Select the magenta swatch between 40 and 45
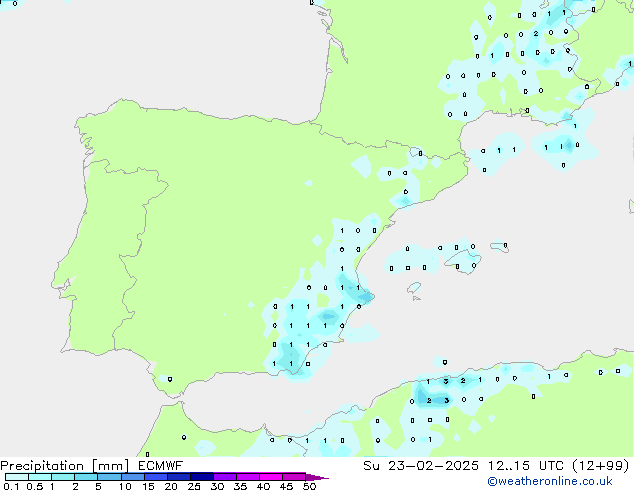Viewport: 634px width, 490px height. [x=271, y=477]
